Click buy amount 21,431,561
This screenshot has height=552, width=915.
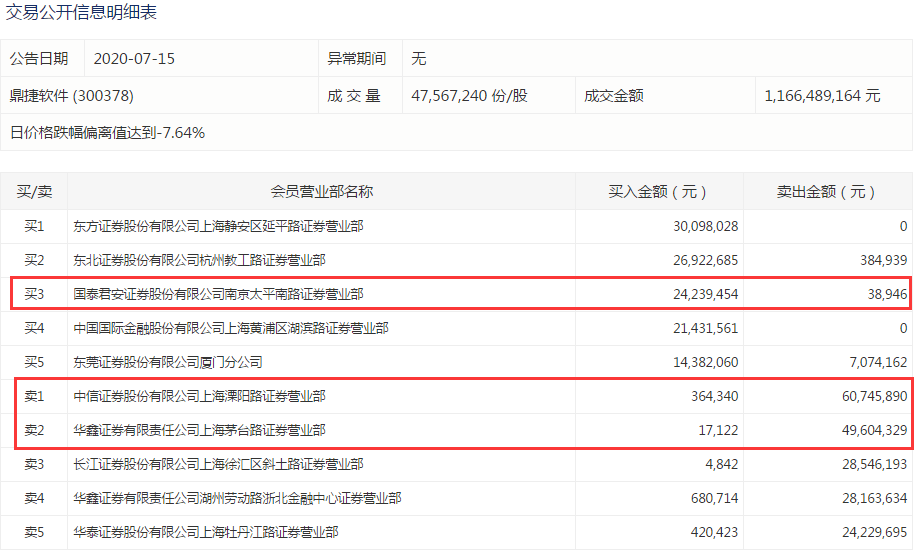[706, 329]
